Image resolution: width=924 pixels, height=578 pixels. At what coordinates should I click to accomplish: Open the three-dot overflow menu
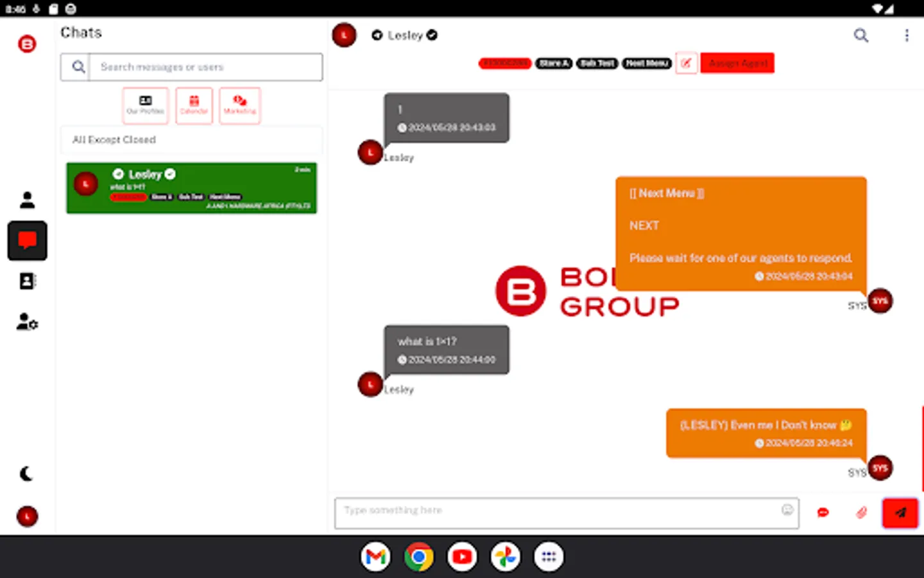[907, 35]
